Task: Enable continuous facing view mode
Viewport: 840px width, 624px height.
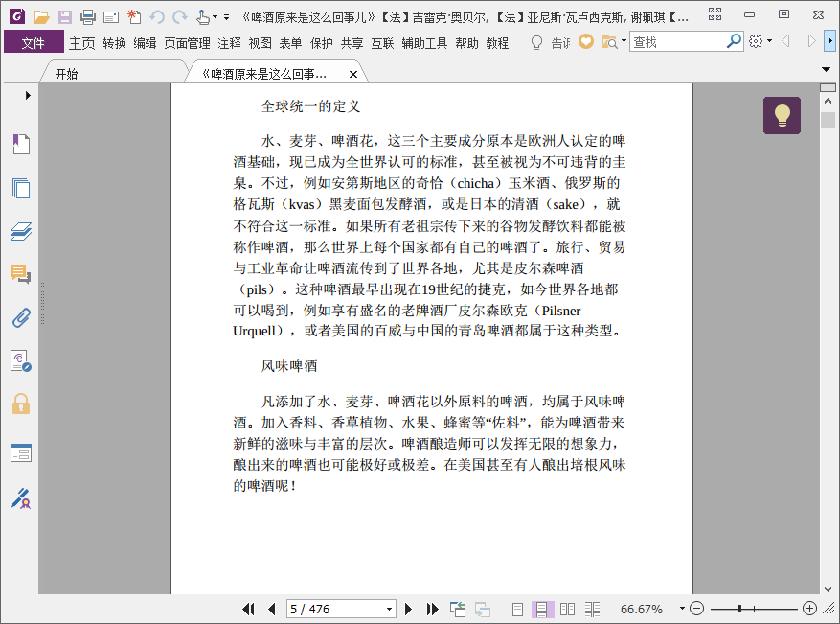Action: tap(592, 609)
